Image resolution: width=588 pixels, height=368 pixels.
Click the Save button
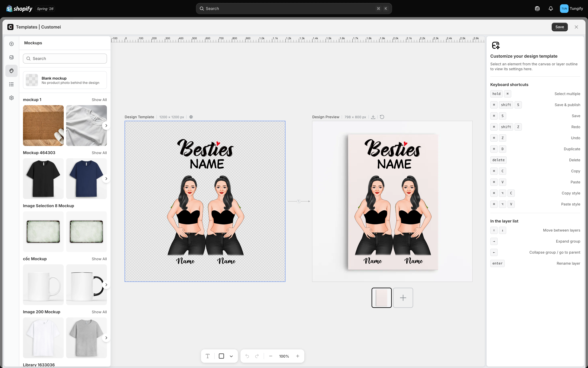(560, 27)
